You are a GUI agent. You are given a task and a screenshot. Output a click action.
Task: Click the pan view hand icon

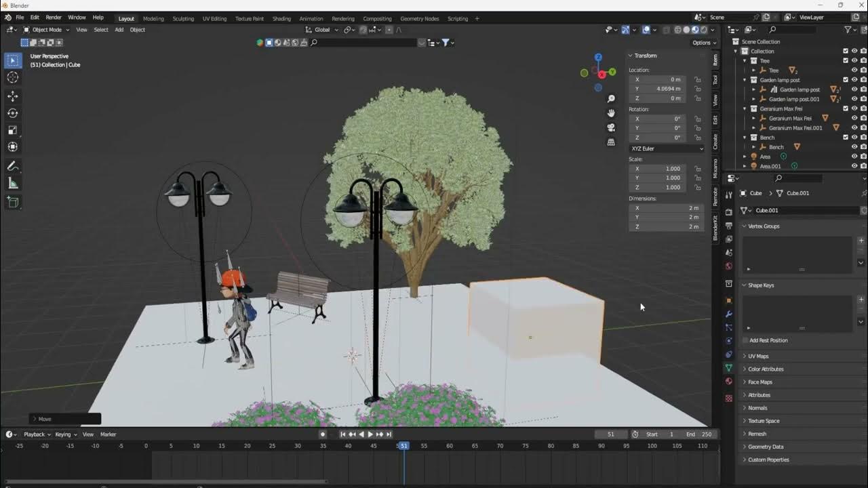611,113
